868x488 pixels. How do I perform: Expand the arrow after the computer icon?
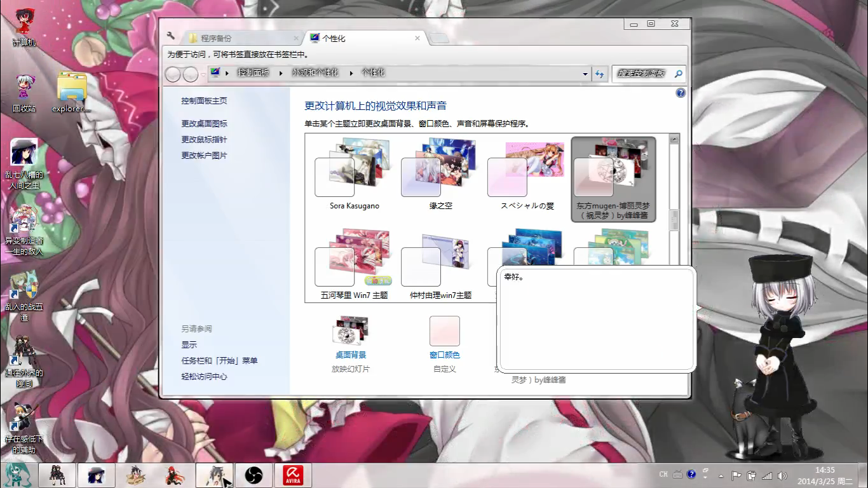point(227,73)
